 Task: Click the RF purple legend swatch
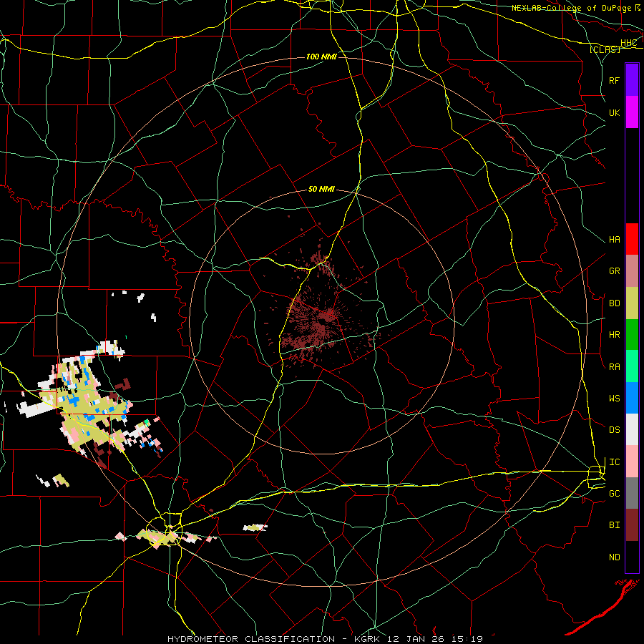coord(632,80)
